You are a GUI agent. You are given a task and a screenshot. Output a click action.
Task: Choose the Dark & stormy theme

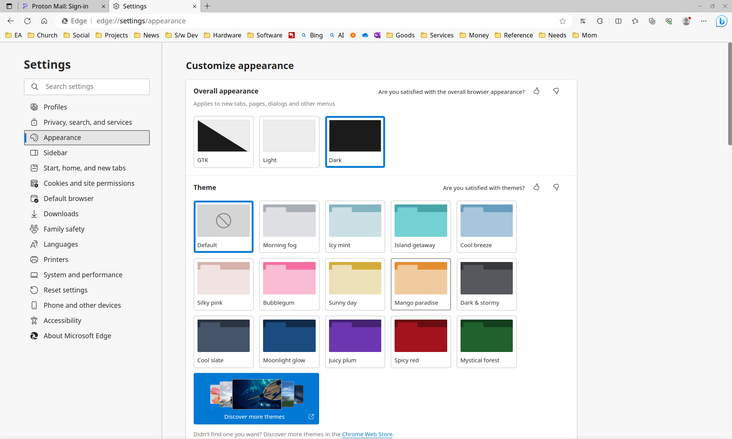coord(486,284)
